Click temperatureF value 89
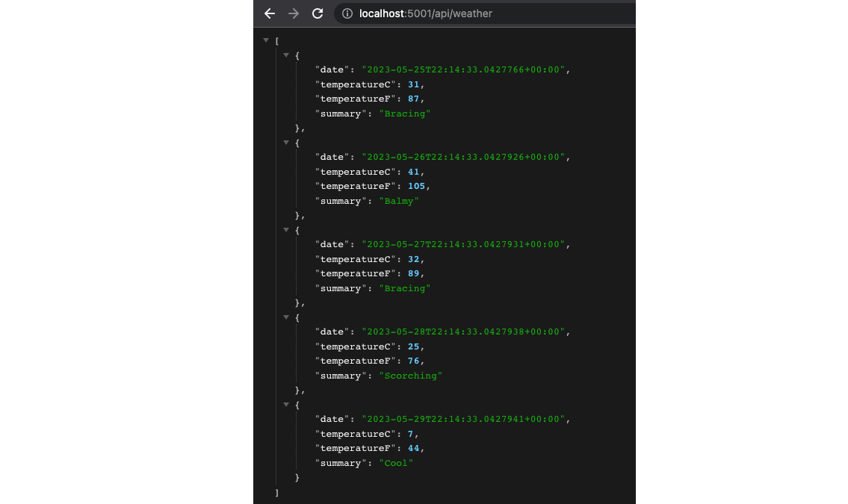Viewport: 848px width, 504px height. [x=414, y=274]
